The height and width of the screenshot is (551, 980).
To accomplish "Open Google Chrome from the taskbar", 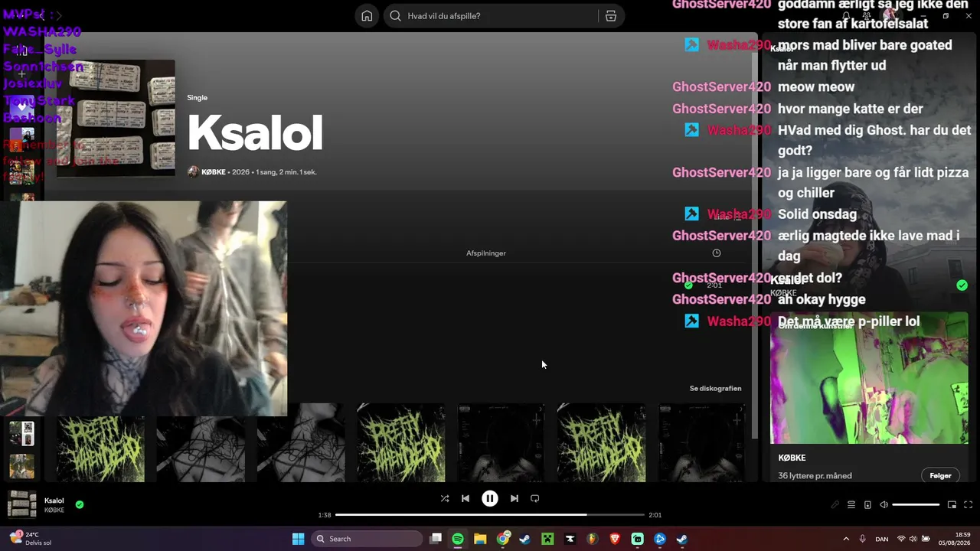I will [x=503, y=539].
